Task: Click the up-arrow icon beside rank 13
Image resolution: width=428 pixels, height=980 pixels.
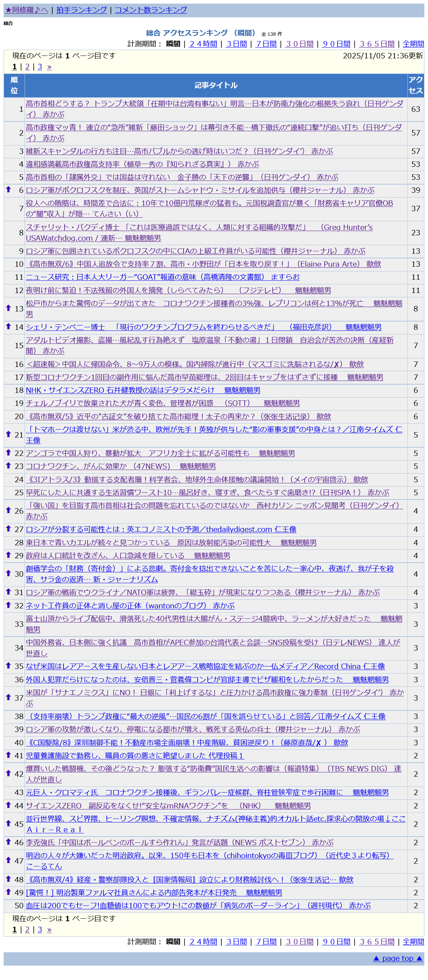Action: [8, 307]
